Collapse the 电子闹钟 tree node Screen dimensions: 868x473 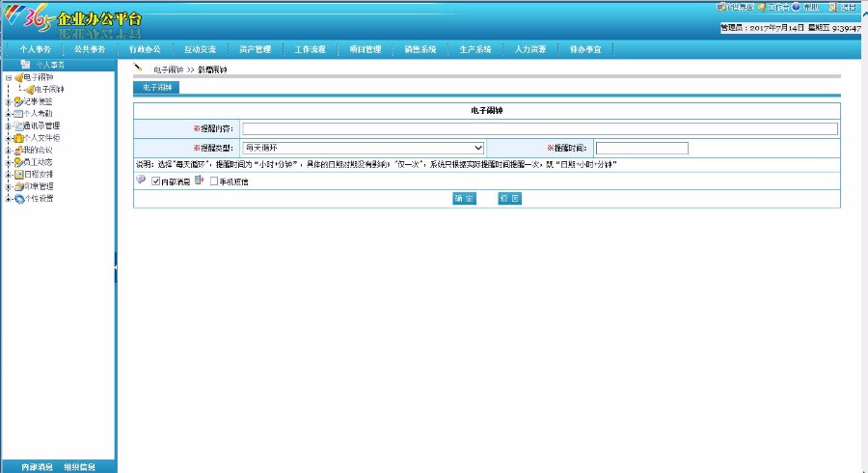pyautogui.click(x=9, y=78)
